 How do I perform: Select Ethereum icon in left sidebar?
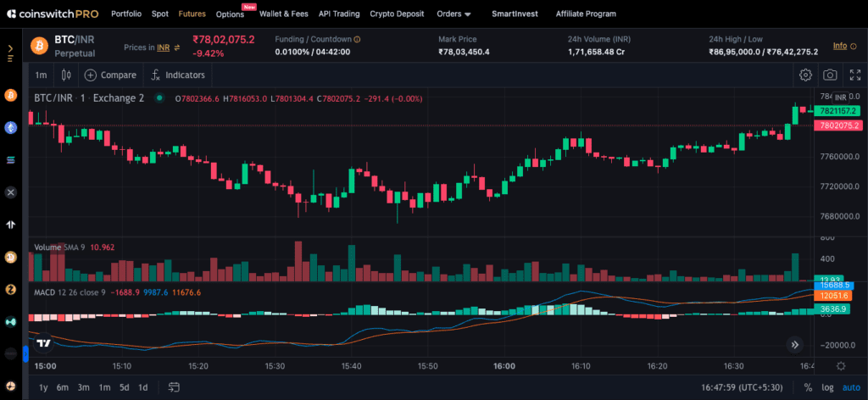(x=10, y=128)
